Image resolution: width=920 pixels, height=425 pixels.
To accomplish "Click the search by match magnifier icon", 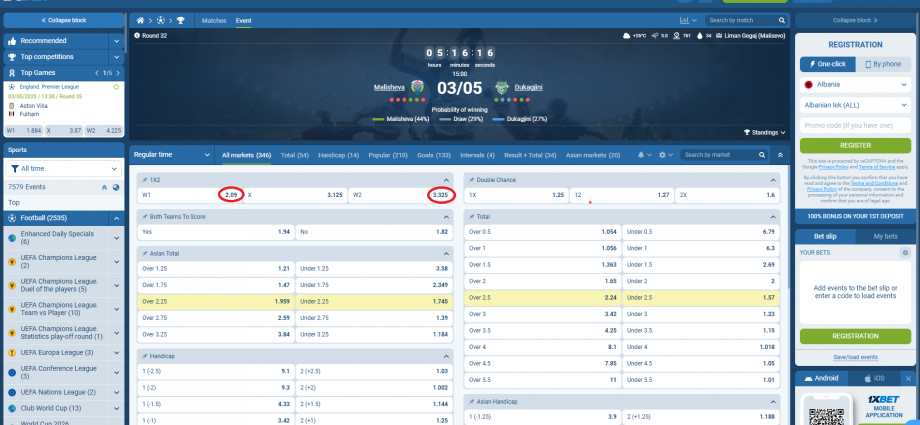I will (782, 21).
